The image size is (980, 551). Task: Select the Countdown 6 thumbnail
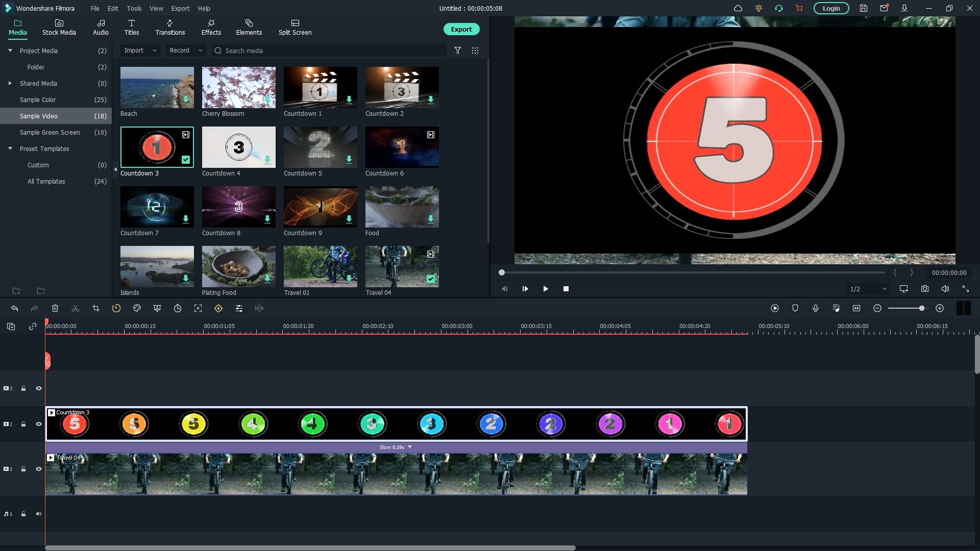(x=402, y=147)
